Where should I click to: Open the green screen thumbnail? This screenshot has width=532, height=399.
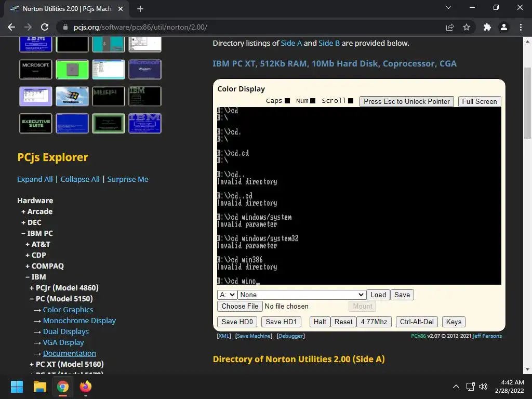tap(72, 69)
